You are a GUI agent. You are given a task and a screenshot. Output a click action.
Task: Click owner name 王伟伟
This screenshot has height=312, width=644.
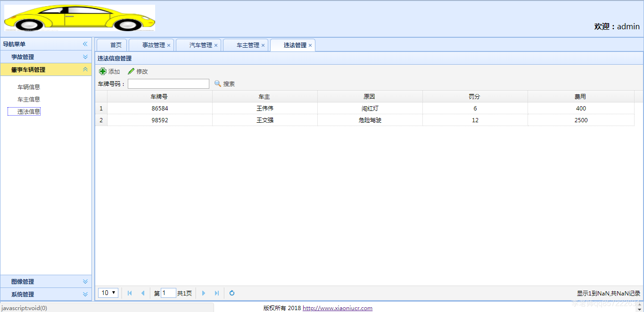[x=264, y=108]
